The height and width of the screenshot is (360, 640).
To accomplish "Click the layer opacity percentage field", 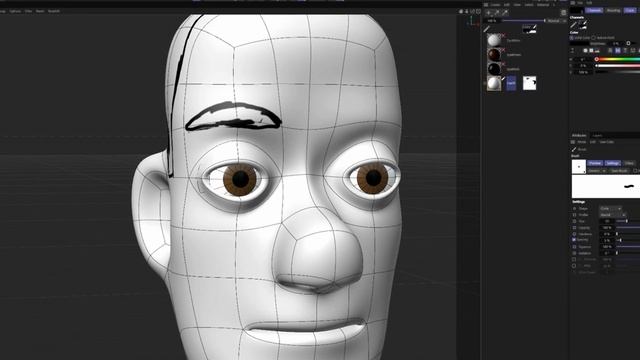I will click(493, 21).
